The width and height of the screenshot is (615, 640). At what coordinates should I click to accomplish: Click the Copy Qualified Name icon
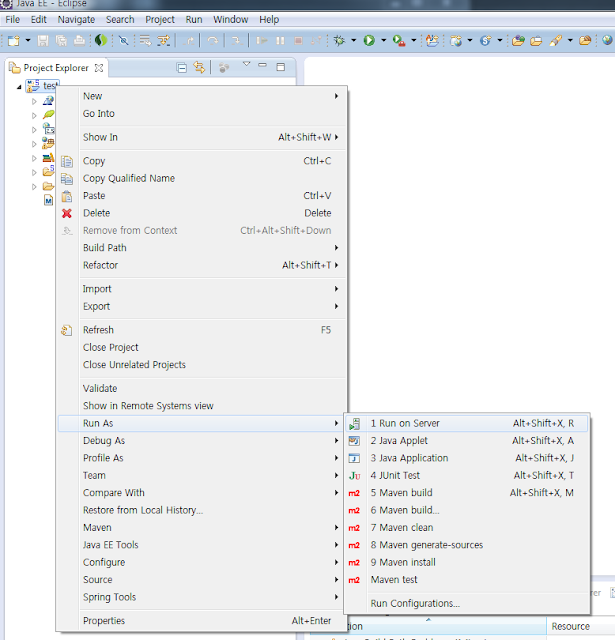(67, 179)
